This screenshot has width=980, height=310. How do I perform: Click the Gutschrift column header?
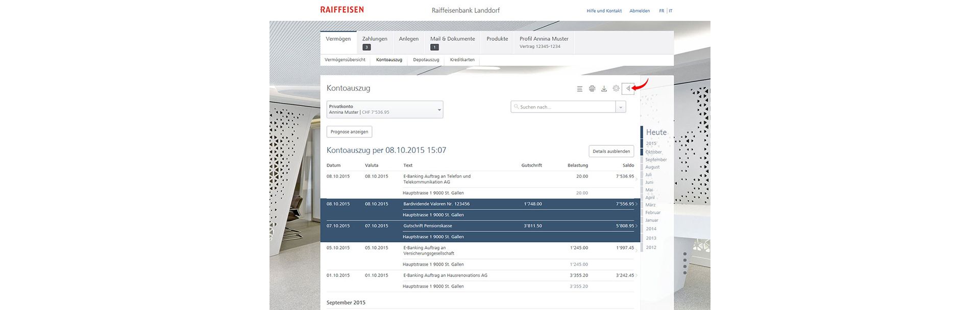coord(531,165)
